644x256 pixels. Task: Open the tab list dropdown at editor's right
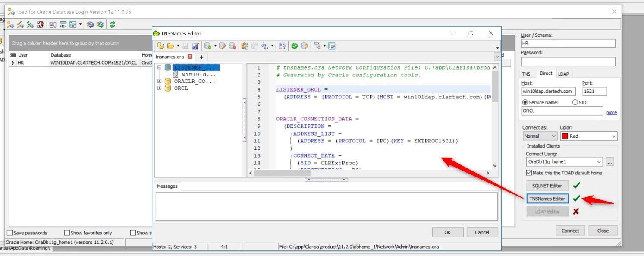497,57
